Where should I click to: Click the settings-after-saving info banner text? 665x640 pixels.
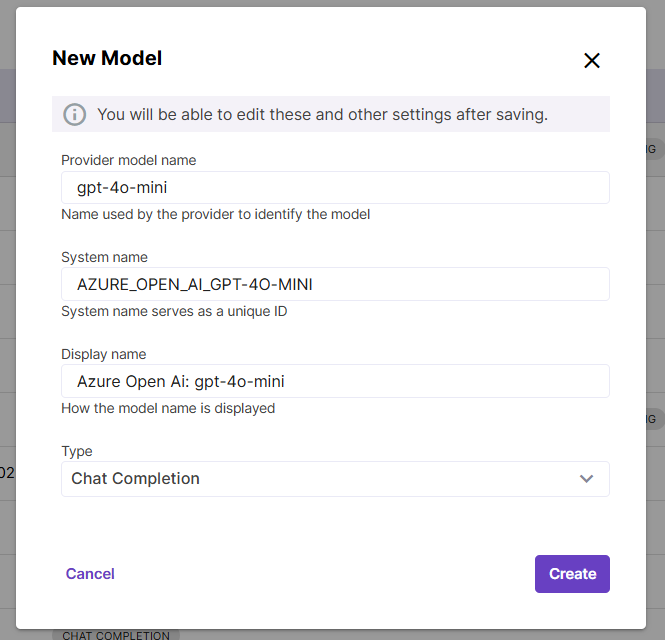click(322, 114)
